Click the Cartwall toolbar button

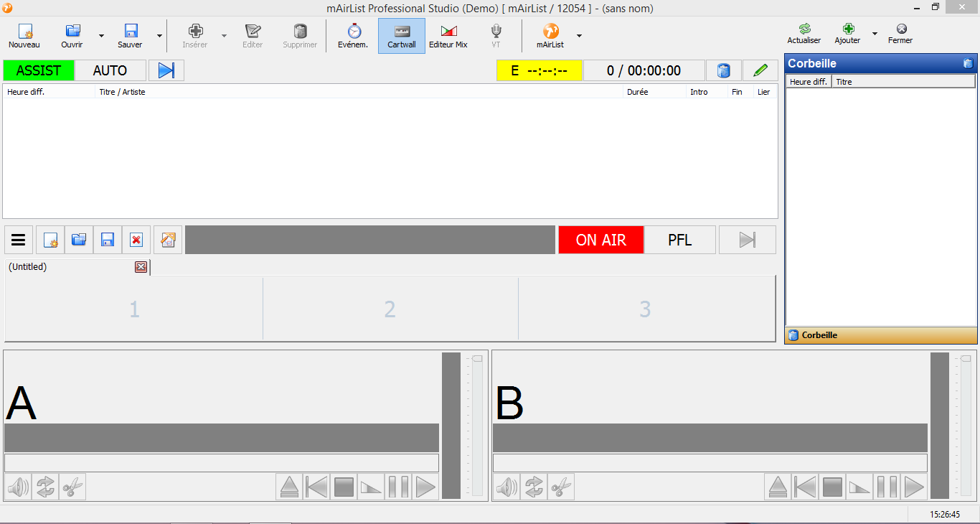(x=402, y=36)
